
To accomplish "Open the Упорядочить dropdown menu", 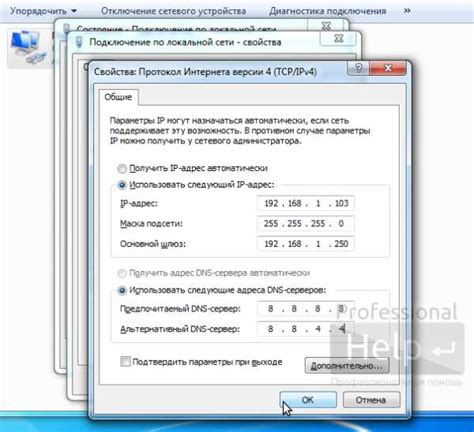I will [43, 11].
